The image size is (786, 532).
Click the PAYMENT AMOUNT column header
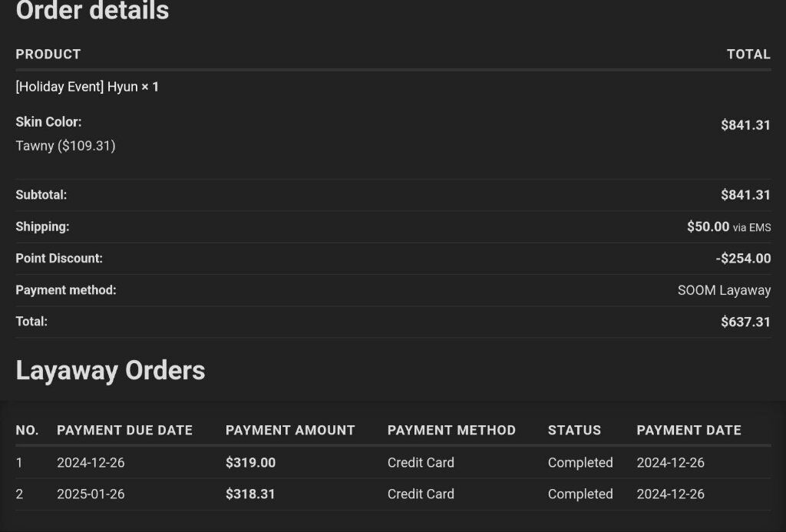point(290,430)
